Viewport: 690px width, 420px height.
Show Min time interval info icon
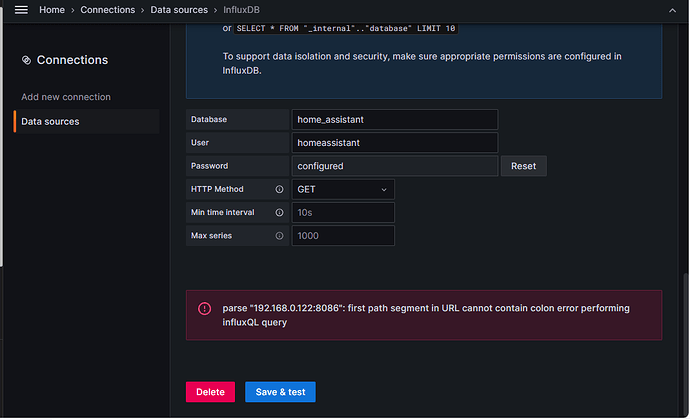tap(279, 213)
